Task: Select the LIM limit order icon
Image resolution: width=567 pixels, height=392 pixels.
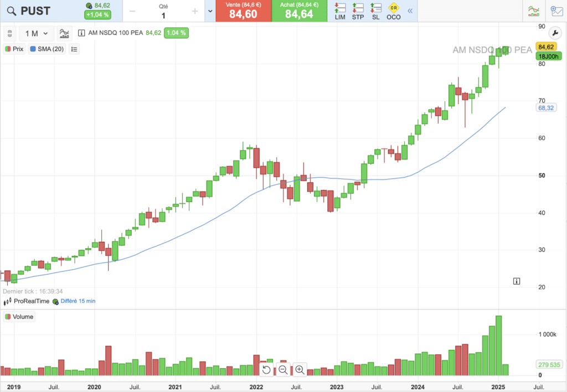Action: click(x=340, y=11)
